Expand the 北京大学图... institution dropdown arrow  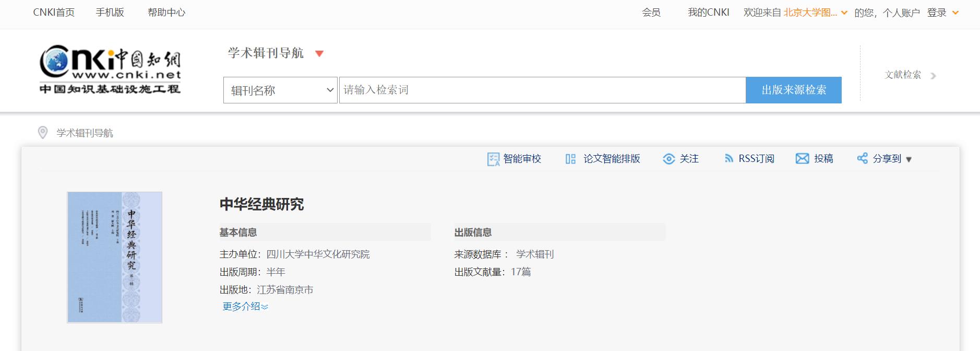click(x=844, y=13)
